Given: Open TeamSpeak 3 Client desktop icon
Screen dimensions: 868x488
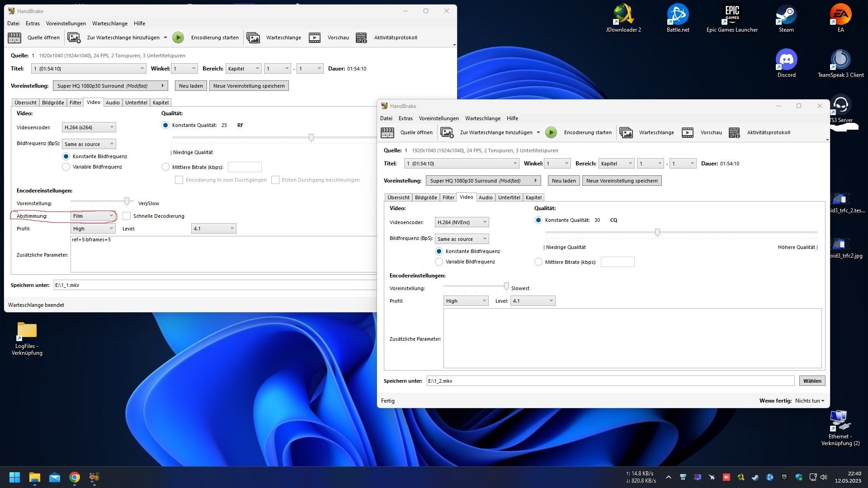Looking at the screenshot, I should click(840, 63).
